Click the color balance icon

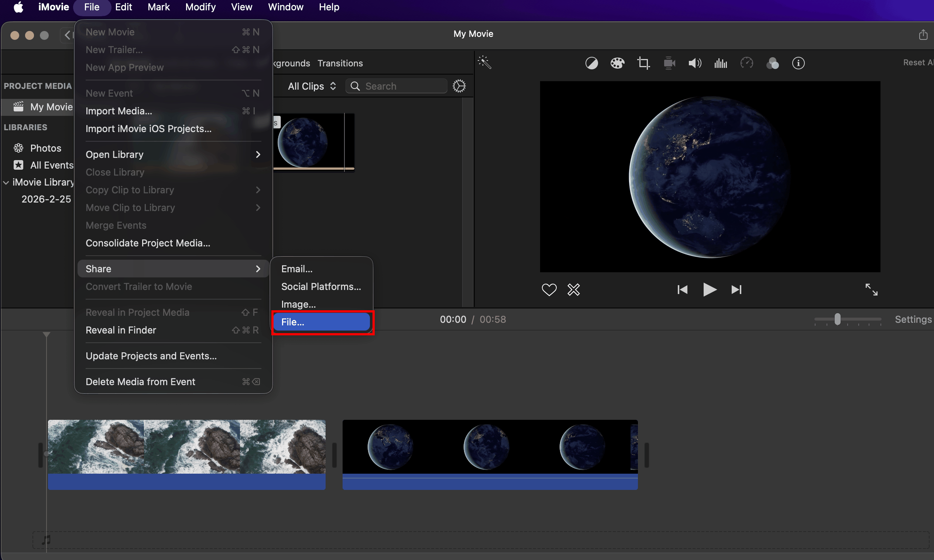pos(591,63)
